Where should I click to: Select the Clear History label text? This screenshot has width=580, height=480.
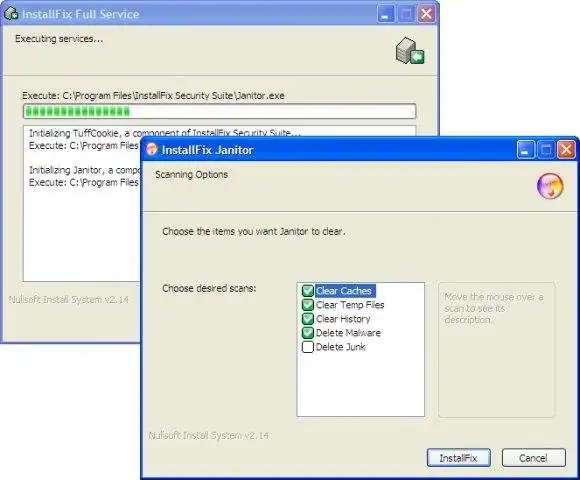point(343,319)
